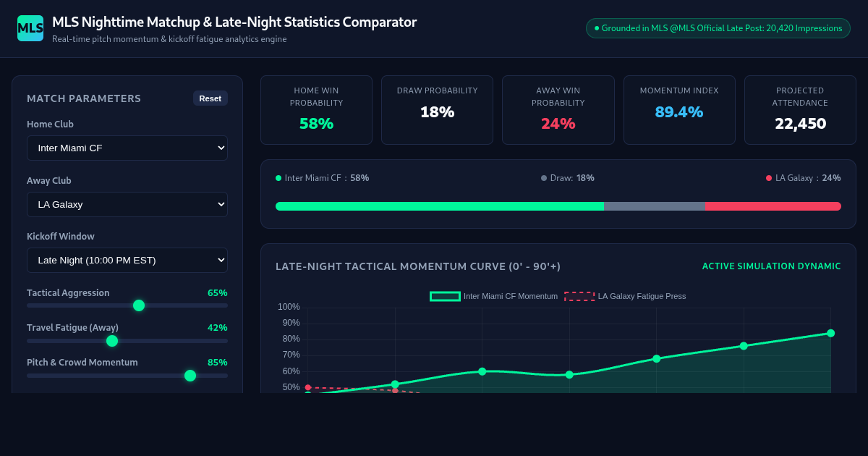Click the MLS logo icon
868x456 pixels.
click(30, 28)
